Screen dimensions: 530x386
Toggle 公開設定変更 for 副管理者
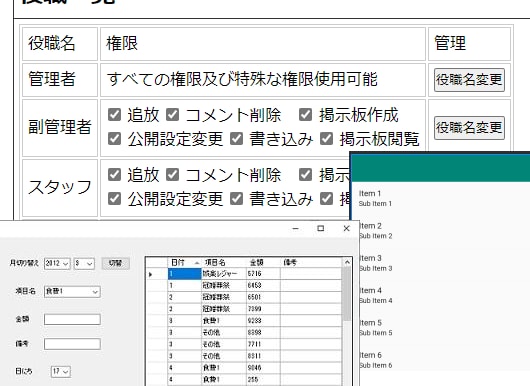pyautogui.click(x=114, y=139)
